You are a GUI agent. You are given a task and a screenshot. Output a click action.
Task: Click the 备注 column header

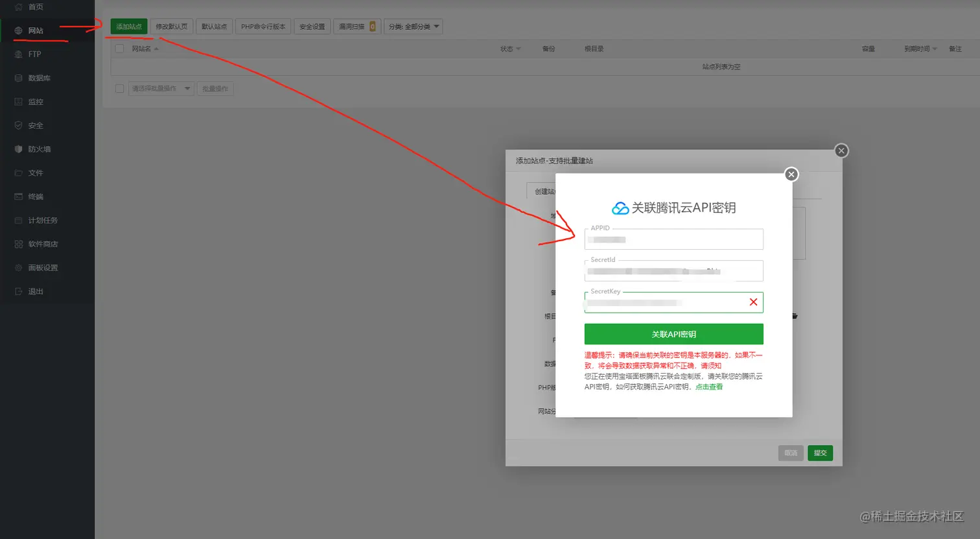point(955,49)
